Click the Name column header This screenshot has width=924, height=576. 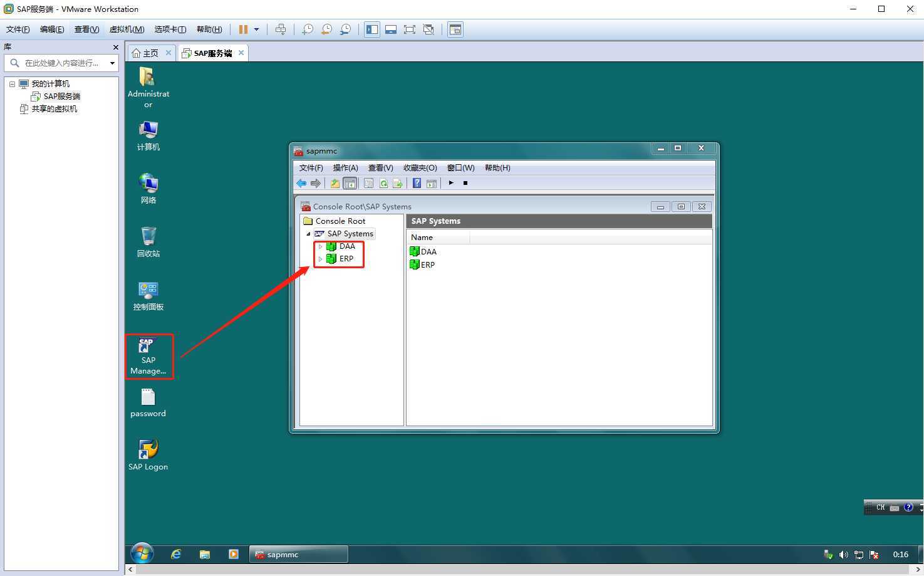pyautogui.click(x=438, y=238)
